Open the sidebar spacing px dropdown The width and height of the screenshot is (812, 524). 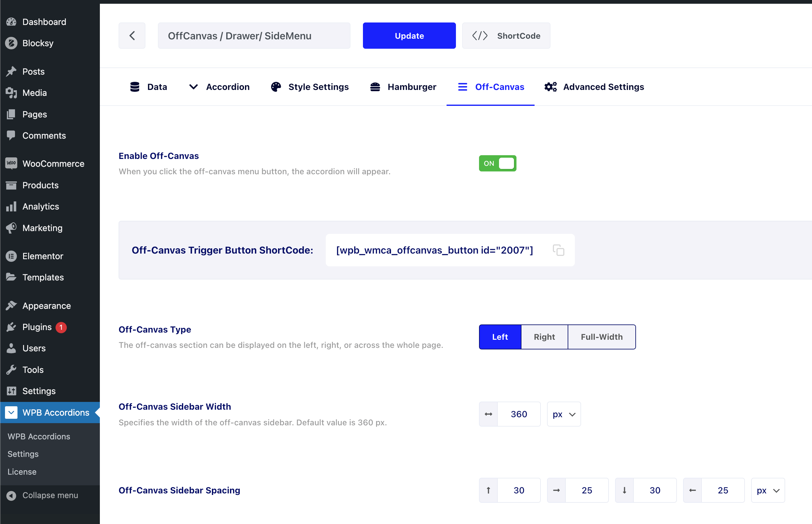pos(767,490)
